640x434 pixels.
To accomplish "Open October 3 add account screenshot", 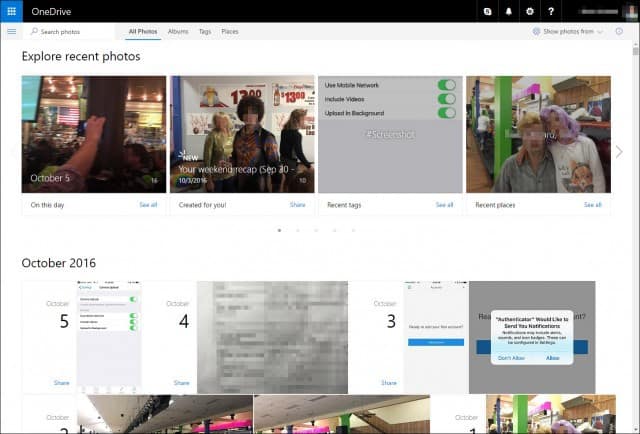I will 436,337.
